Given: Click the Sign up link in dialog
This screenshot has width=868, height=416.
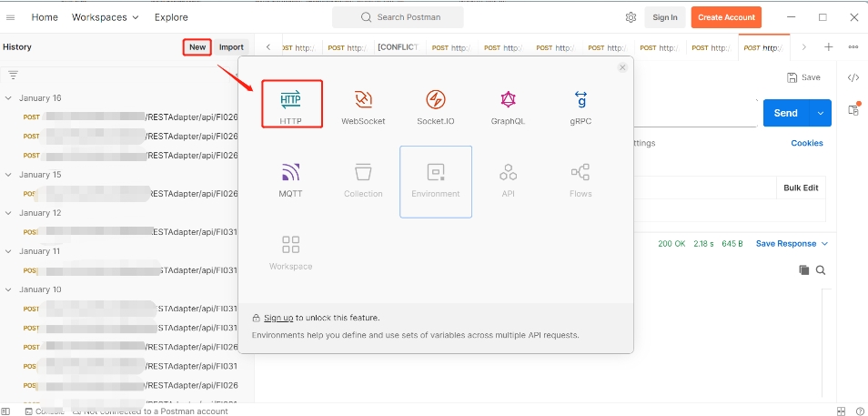Looking at the screenshot, I should (x=278, y=318).
